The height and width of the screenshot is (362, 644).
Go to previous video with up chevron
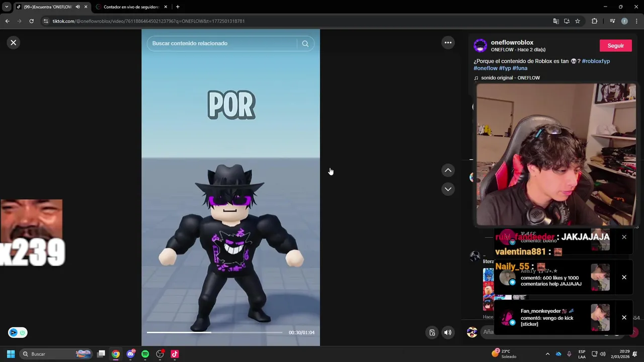point(448,170)
